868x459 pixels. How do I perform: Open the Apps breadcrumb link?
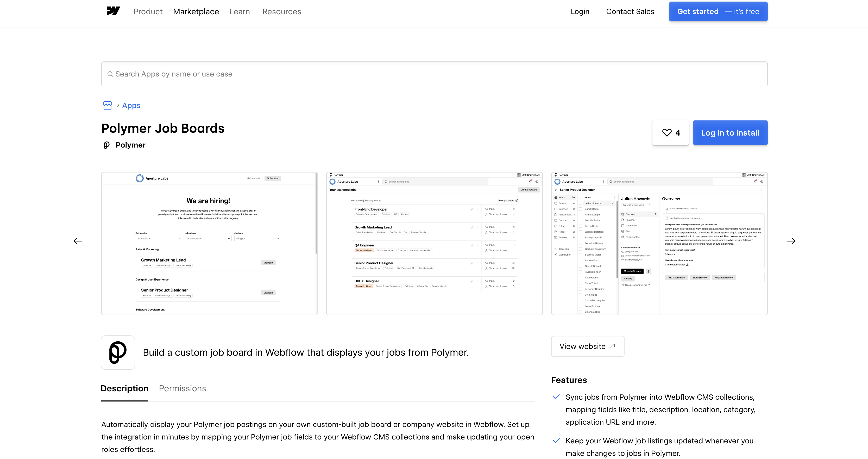pos(131,105)
